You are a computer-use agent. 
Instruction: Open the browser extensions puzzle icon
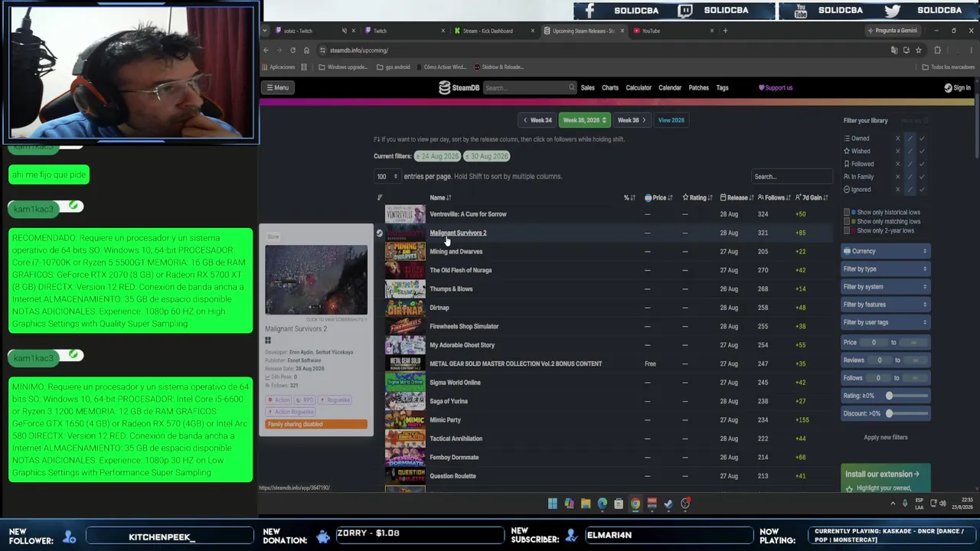pos(937,51)
